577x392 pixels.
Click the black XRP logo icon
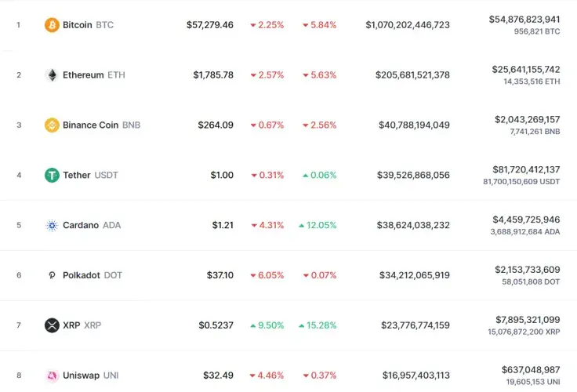tap(52, 325)
